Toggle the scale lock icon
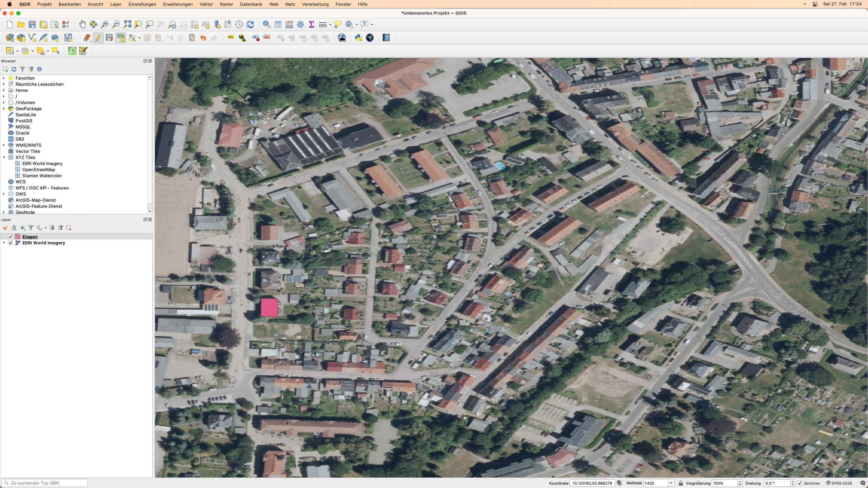Image resolution: width=868 pixels, height=488 pixels. pyautogui.click(x=681, y=483)
